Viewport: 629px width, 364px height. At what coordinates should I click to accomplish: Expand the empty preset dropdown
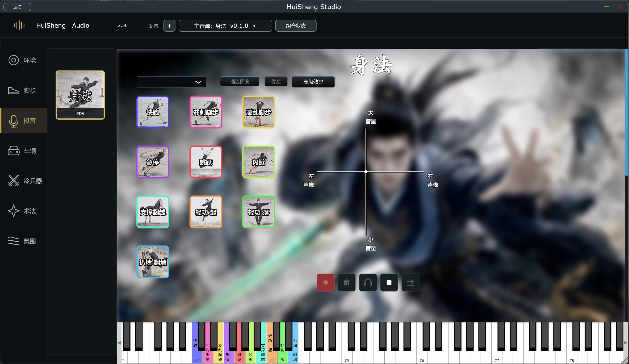171,82
